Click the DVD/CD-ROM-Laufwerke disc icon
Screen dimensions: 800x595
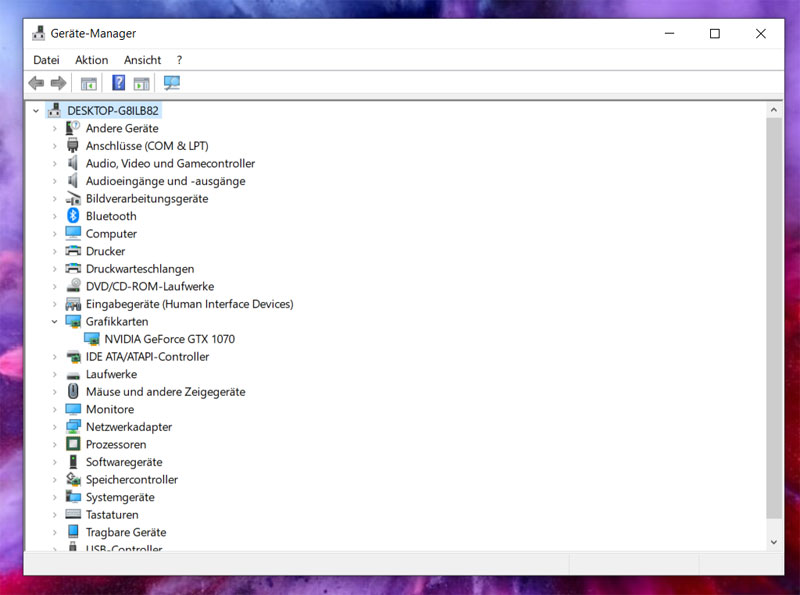[73, 285]
